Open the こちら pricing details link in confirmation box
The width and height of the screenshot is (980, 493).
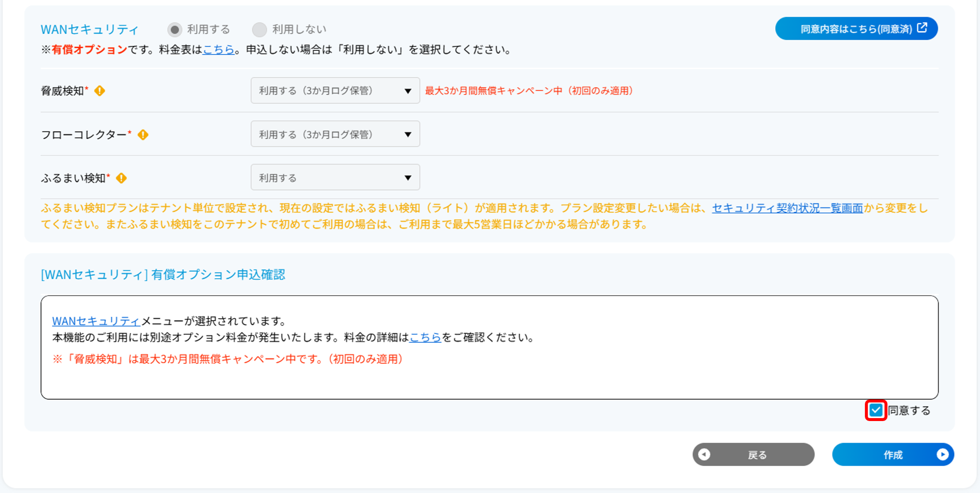[x=425, y=337]
